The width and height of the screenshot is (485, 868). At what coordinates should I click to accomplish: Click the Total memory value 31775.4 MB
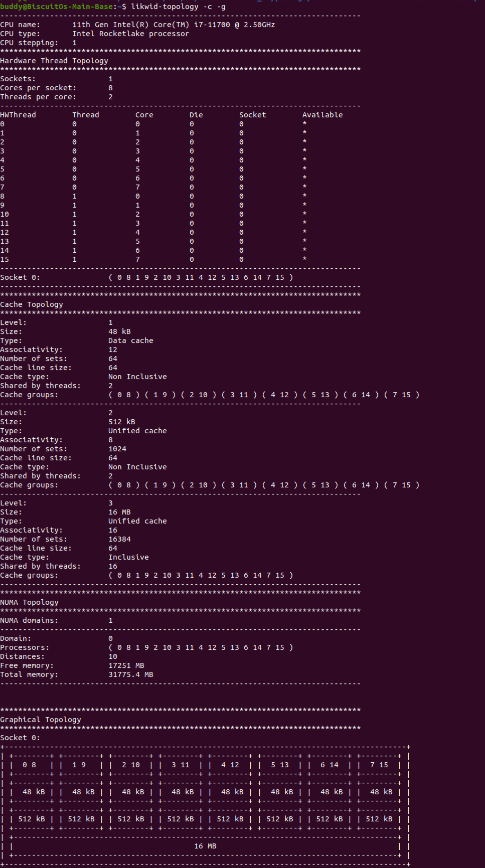click(x=130, y=674)
